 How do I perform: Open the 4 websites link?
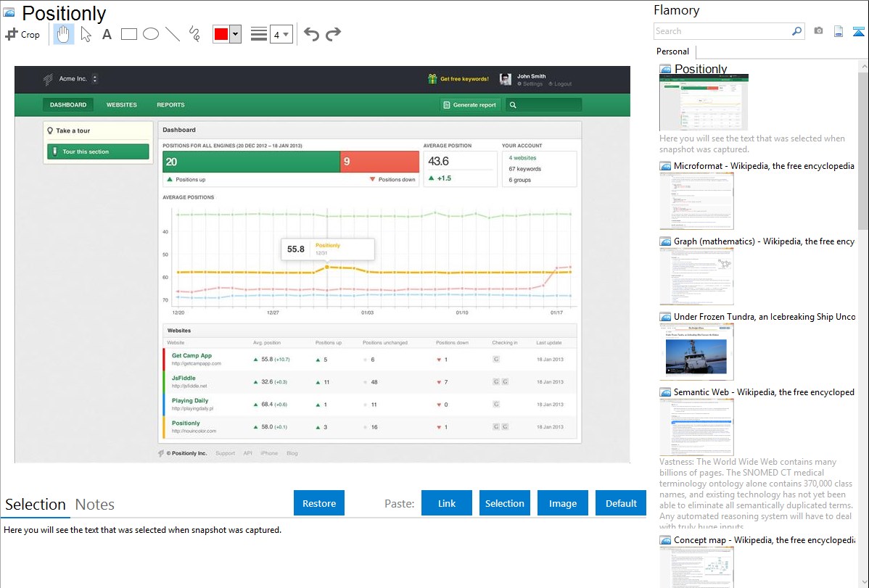[x=522, y=158]
